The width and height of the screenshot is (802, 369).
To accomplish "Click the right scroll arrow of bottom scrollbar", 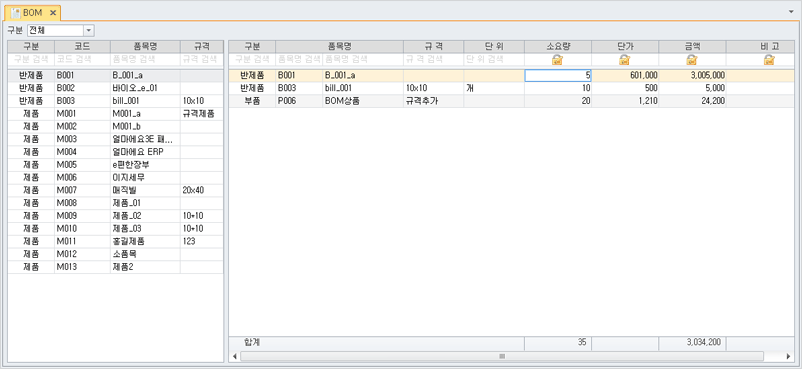I will [x=788, y=356].
